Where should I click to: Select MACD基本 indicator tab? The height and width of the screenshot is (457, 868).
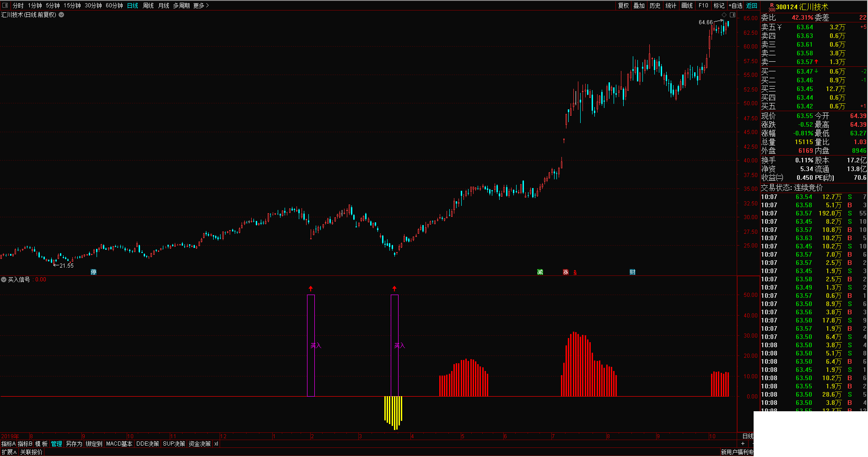pyautogui.click(x=119, y=444)
